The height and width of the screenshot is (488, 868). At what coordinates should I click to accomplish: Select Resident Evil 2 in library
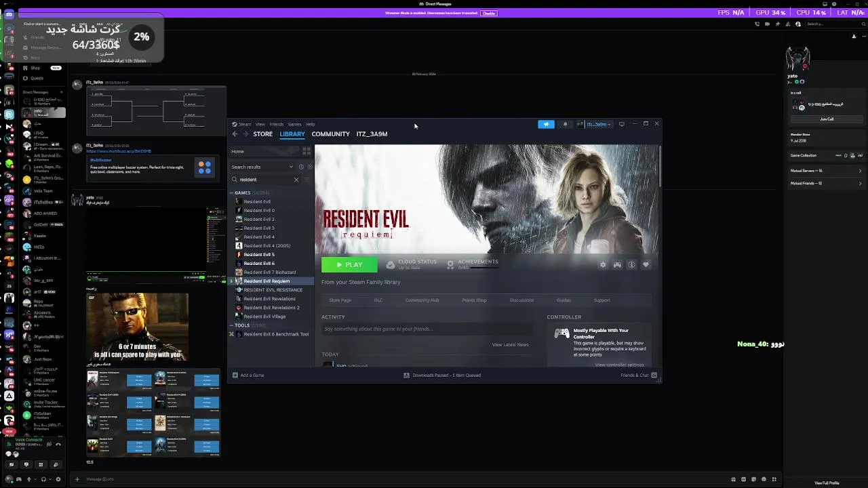(259, 219)
